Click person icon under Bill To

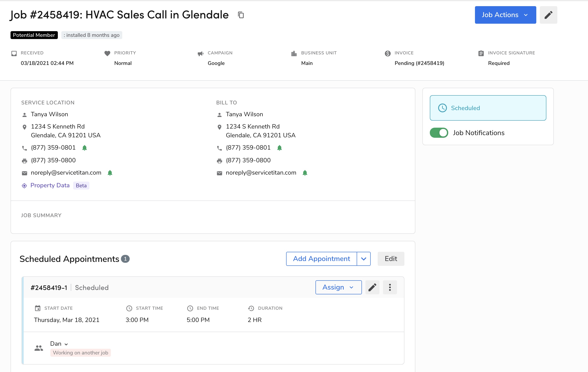219,115
